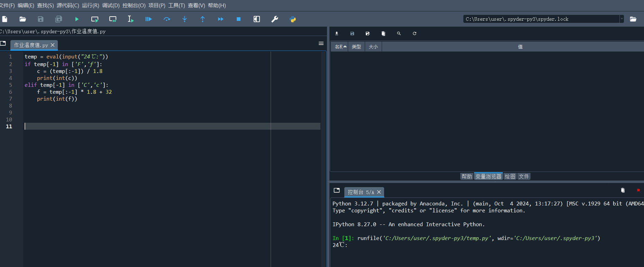644x267 pixels.
Task: Open 源代码(C) menu
Action: pos(68,6)
